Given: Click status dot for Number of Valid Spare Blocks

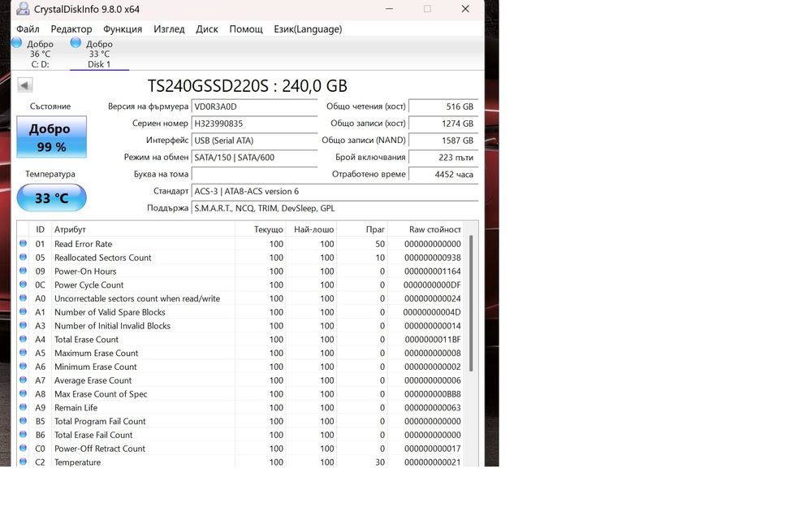Looking at the screenshot, I should [24, 311].
